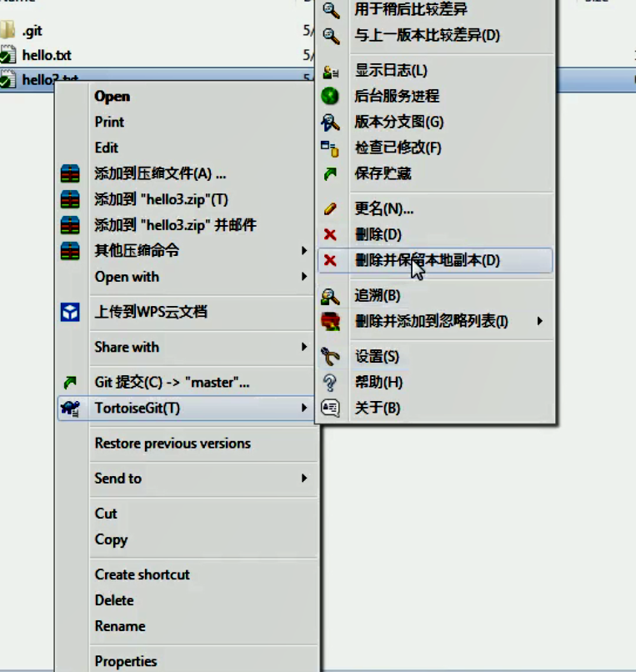636x672 pixels.
Task: Choose Copy from the context menu
Action: click(111, 539)
